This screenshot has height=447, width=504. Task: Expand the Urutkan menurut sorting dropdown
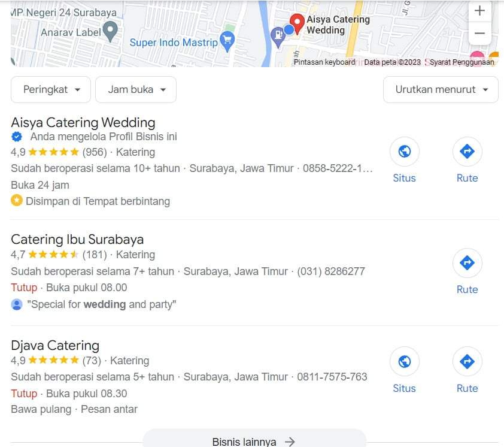point(441,89)
